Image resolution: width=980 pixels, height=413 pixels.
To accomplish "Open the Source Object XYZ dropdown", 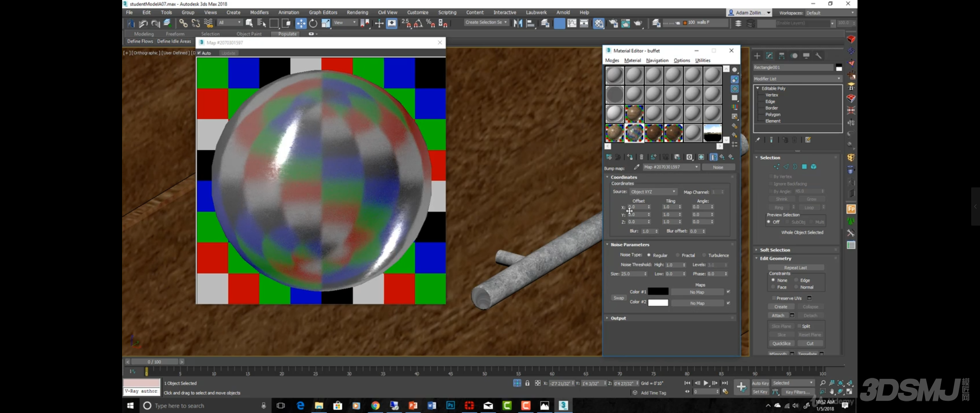I will tap(653, 192).
